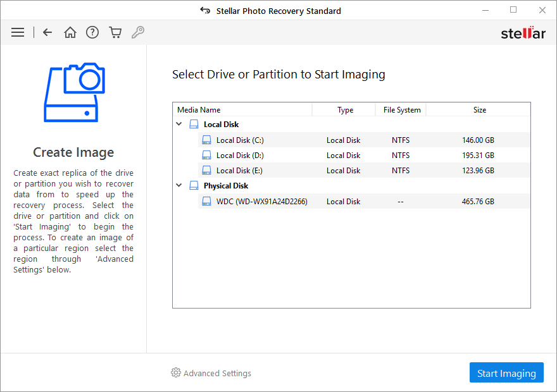Click the Type column header
The image size is (557, 392).
[345, 110]
